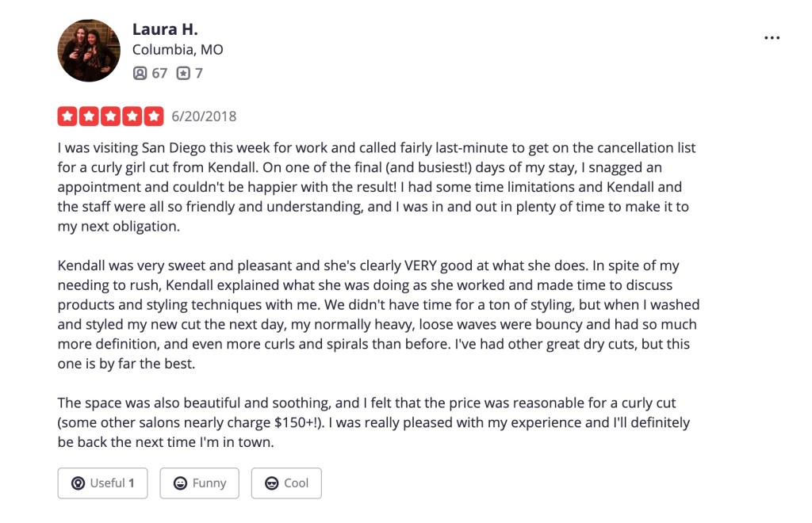Click the review date 6/20/2018
Screen dimensions: 812x523
coord(204,116)
